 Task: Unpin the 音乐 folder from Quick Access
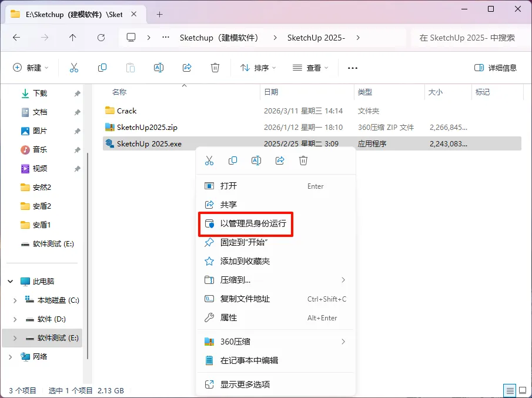pos(78,150)
